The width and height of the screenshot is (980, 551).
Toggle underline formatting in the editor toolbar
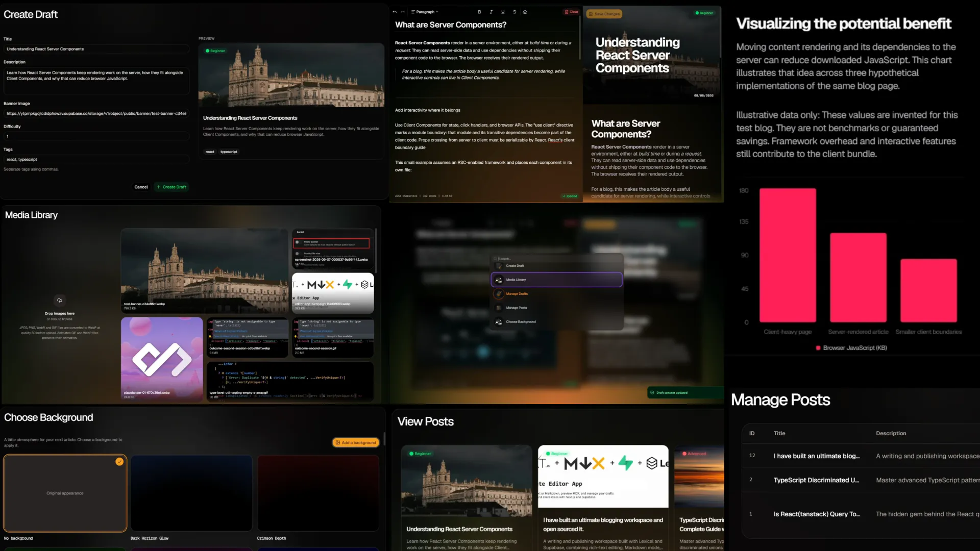[503, 12]
